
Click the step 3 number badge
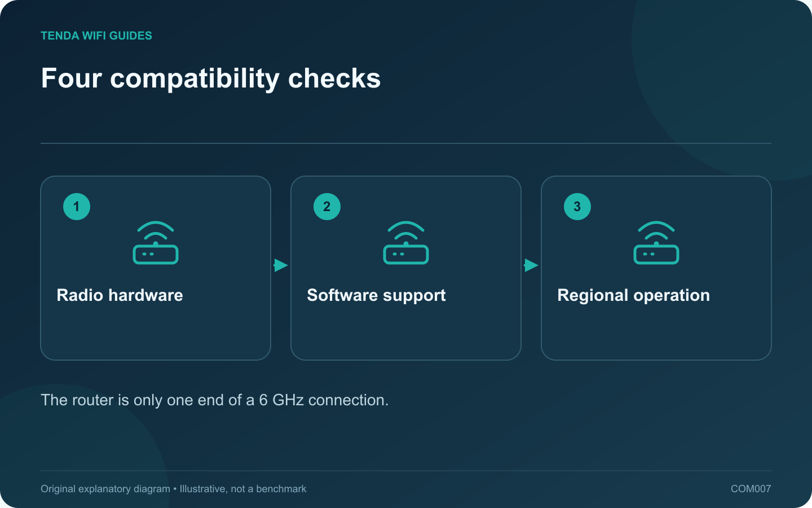(x=577, y=207)
